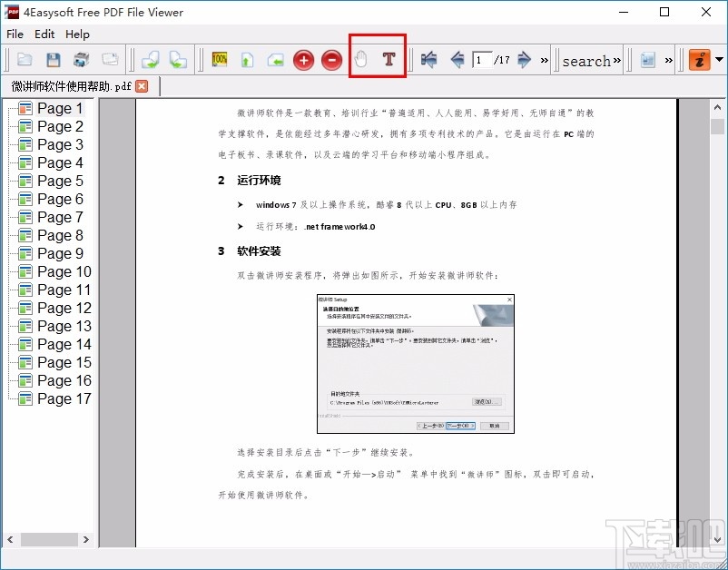The height and width of the screenshot is (570, 728).
Task: Select the Hand pan tool
Action: coord(361,60)
